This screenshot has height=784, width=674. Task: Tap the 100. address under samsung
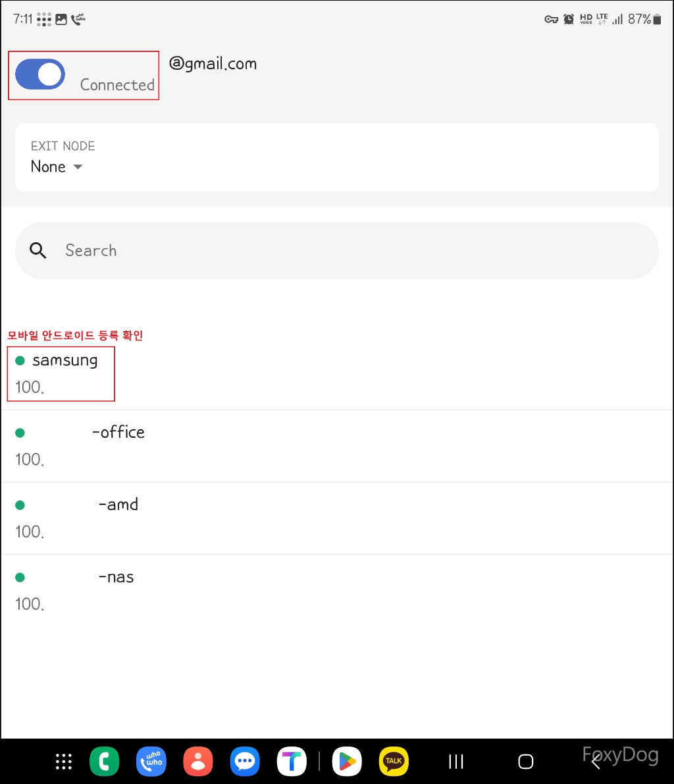(x=30, y=388)
